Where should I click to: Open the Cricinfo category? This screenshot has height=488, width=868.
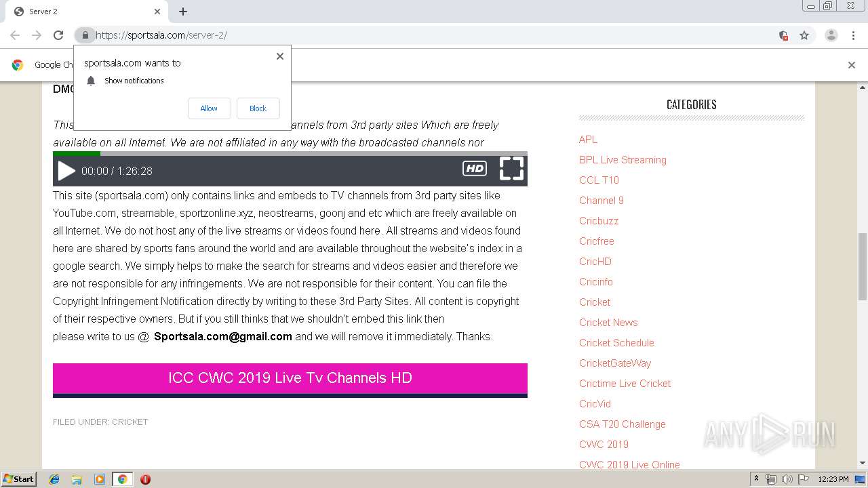596,281
